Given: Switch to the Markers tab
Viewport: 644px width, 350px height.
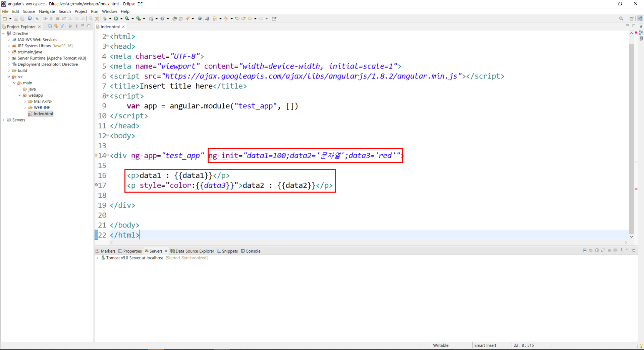Looking at the screenshot, I should (105, 251).
